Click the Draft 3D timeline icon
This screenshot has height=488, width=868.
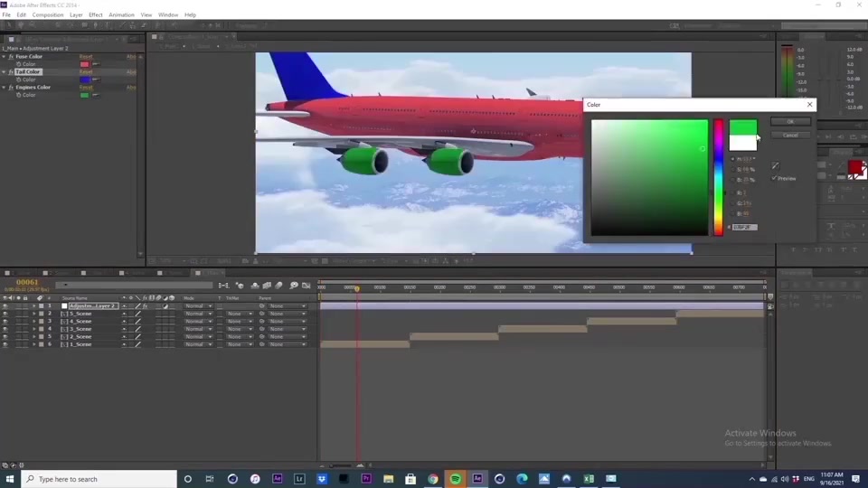240,286
